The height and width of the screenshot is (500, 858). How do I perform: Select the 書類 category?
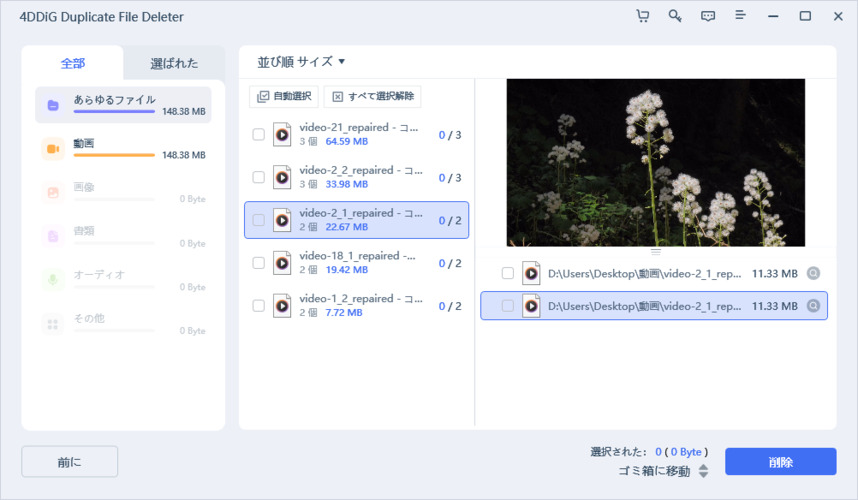(x=123, y=236)
